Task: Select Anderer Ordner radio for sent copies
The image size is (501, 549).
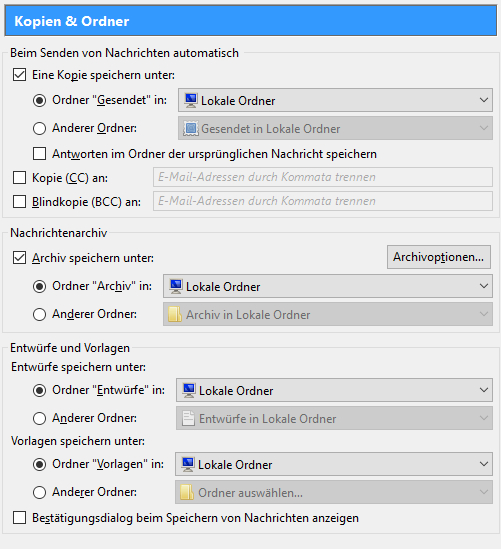Action: (39, 128)
